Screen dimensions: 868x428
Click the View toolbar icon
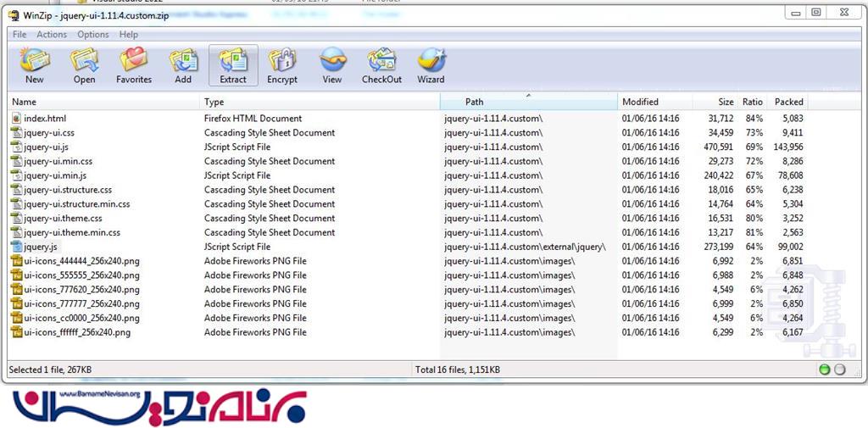click(332, 60)
